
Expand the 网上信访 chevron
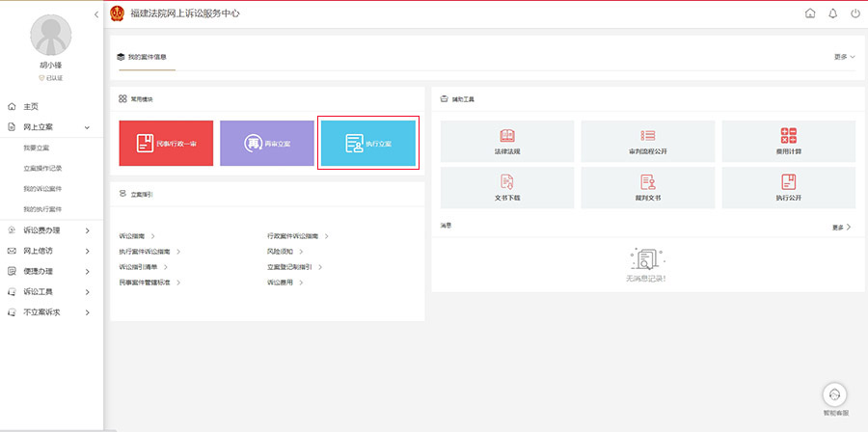point(88,251)
